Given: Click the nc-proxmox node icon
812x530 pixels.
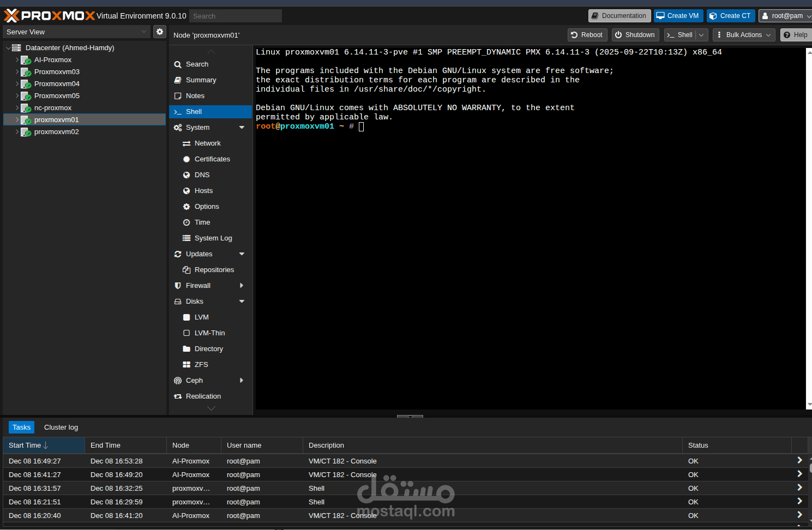Looking at the screenshot, I should [26, 108].
